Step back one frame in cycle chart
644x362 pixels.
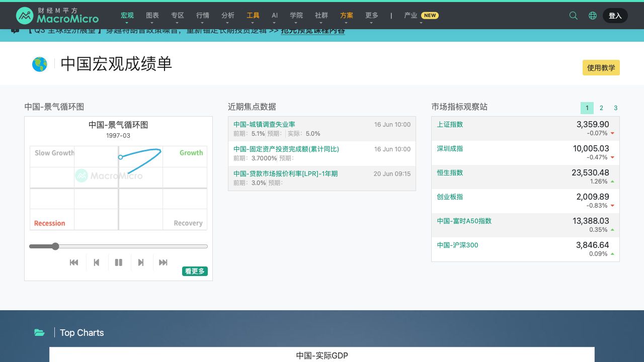(97, 262)
